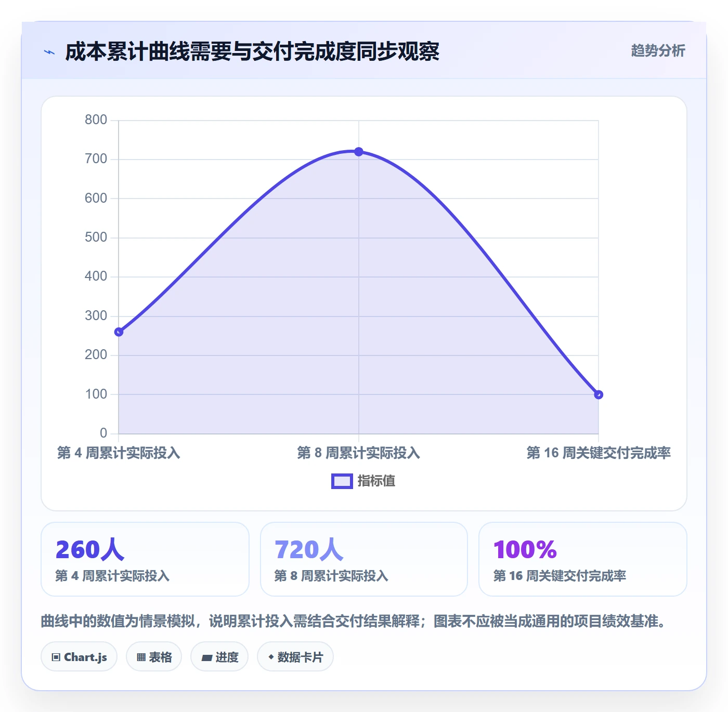Click the lightning bolt icon beside the title
The width and height of the screenshot is (728, 712).
(49, 52)
